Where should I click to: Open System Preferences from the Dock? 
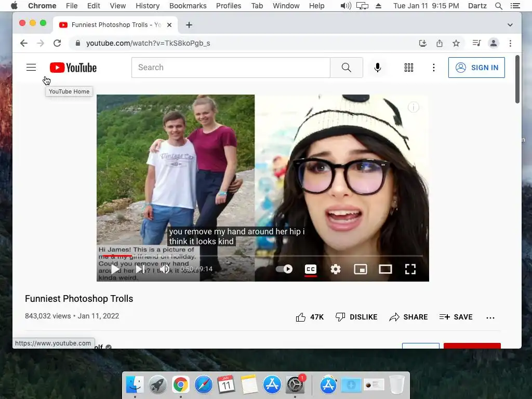[x=295, y=385]
